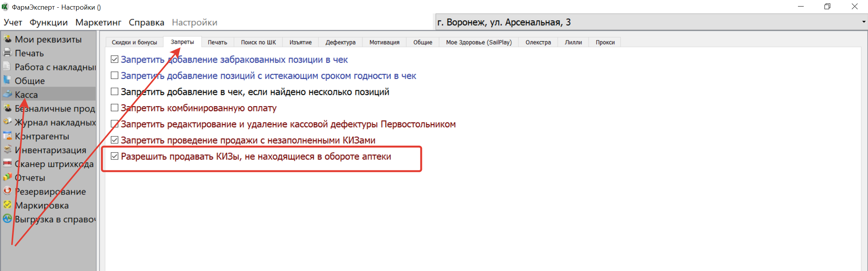
Task: Open the pharmacy address dropdown
Action: tap(863, 22)
